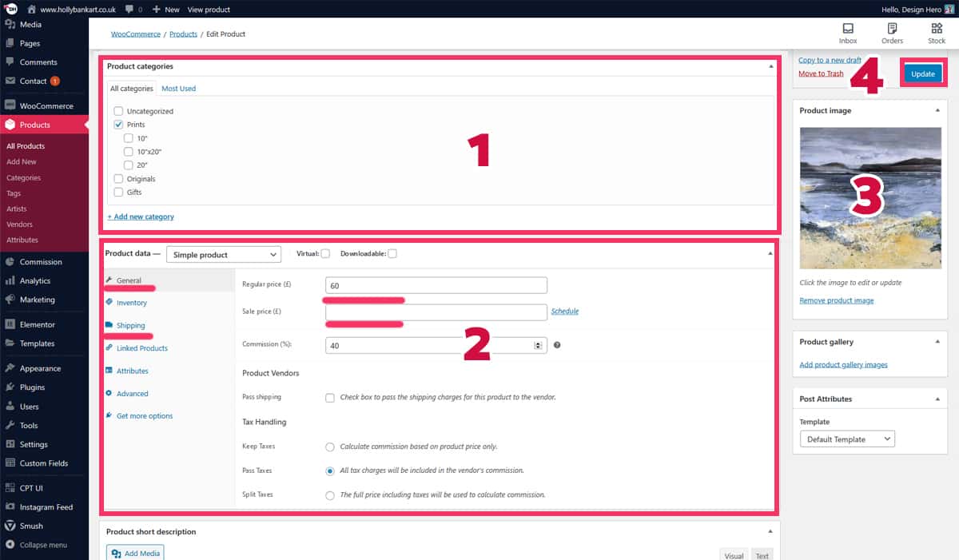Select the Keep Taxes radio option
Viewport: 959px width, 560px height.
(x=330, y=447)
